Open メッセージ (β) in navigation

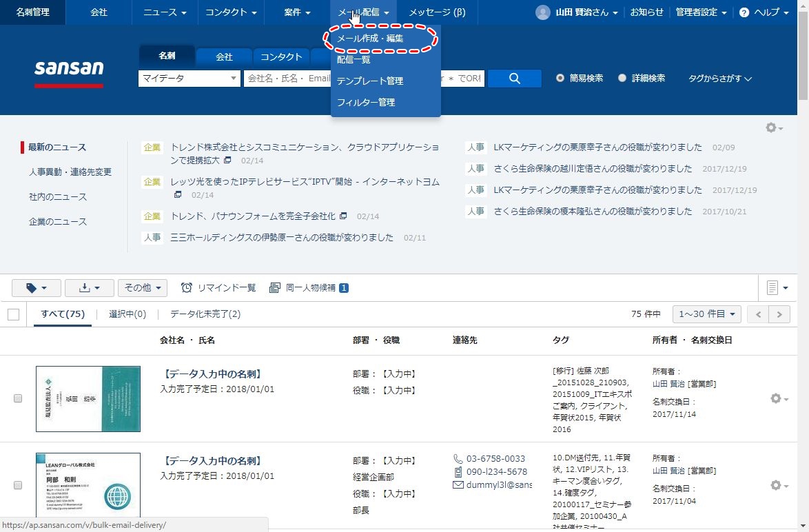click(437, 12)
